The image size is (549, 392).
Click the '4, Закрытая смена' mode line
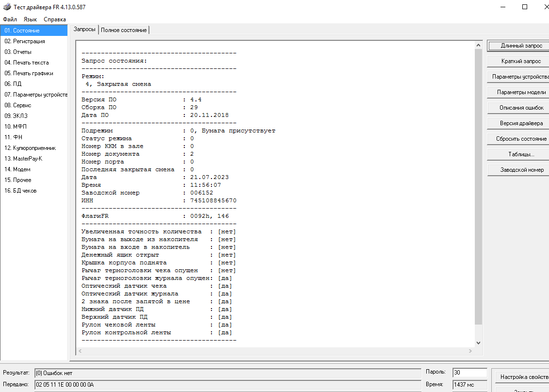tap(118, 84)
